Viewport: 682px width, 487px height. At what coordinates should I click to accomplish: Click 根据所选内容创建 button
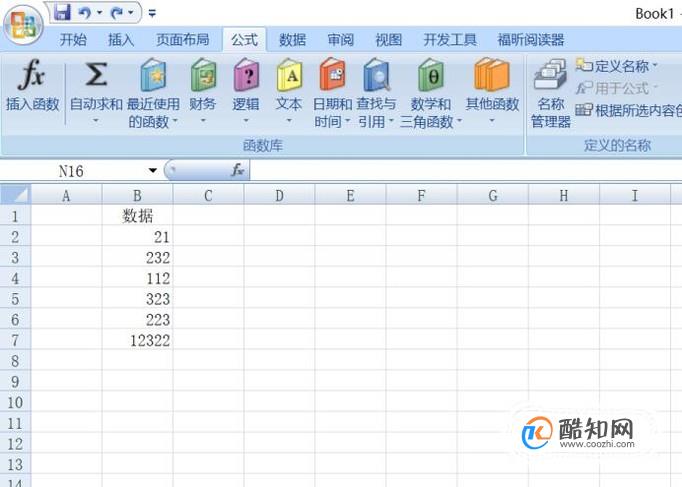click(629, 111)
